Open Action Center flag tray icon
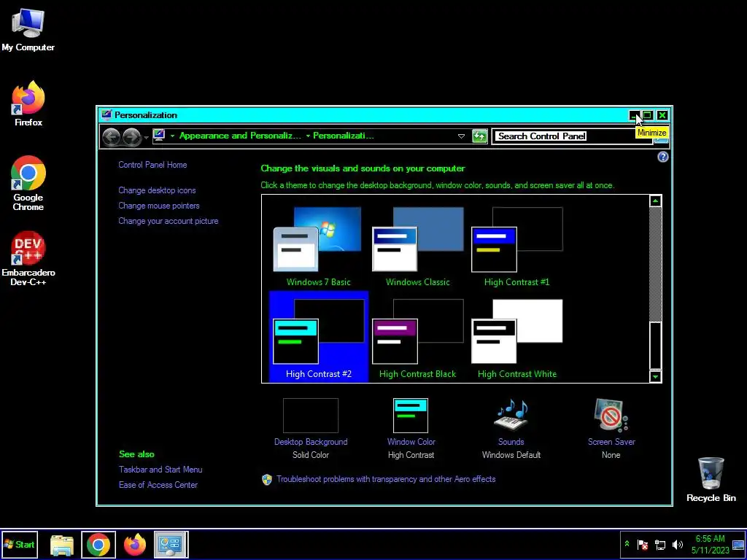The width and height of the screenshot is (747, 560). click(643, 544)
